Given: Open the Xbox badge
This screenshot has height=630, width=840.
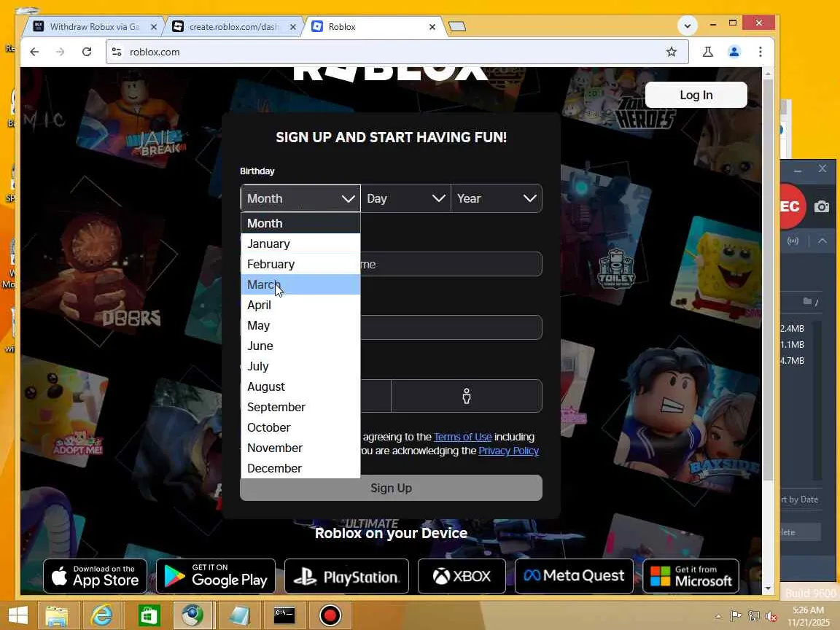Looking at the screenshot, I should click(x=462, y=576).
